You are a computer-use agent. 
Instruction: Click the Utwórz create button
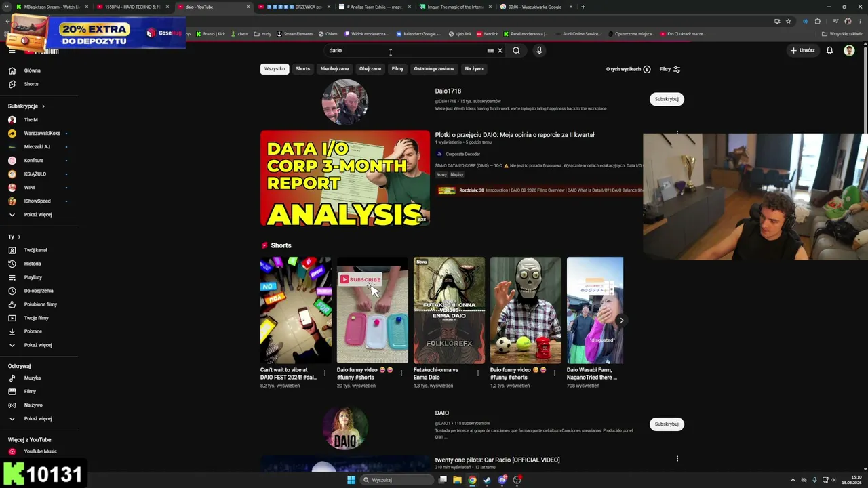point(802,50)
